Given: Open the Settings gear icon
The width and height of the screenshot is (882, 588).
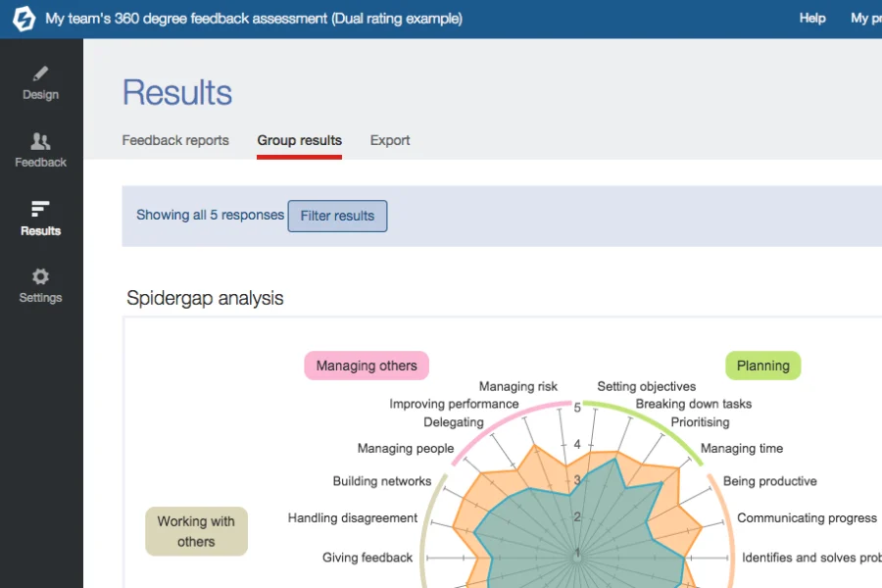Looking at the screenshot, I should click(x=40, y=276).
